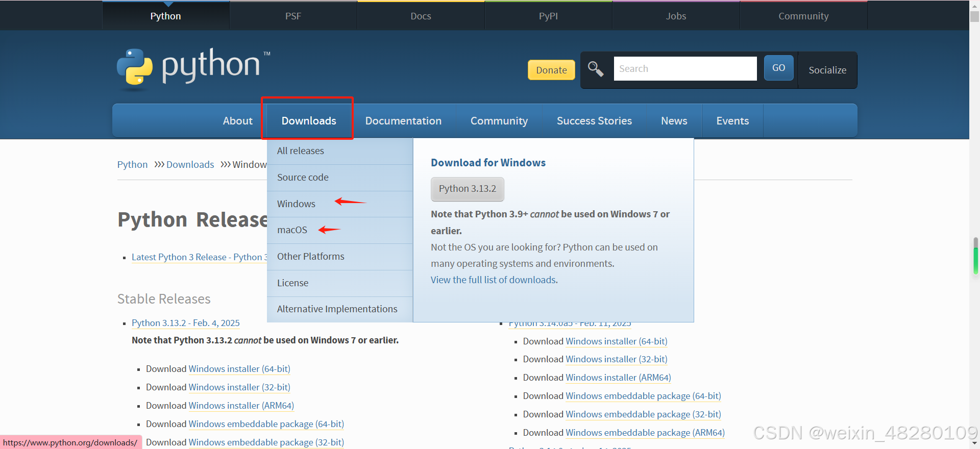
Task: Open the Success Stories navigation menu
Action: pyautogui.click(x=594, y=121)
